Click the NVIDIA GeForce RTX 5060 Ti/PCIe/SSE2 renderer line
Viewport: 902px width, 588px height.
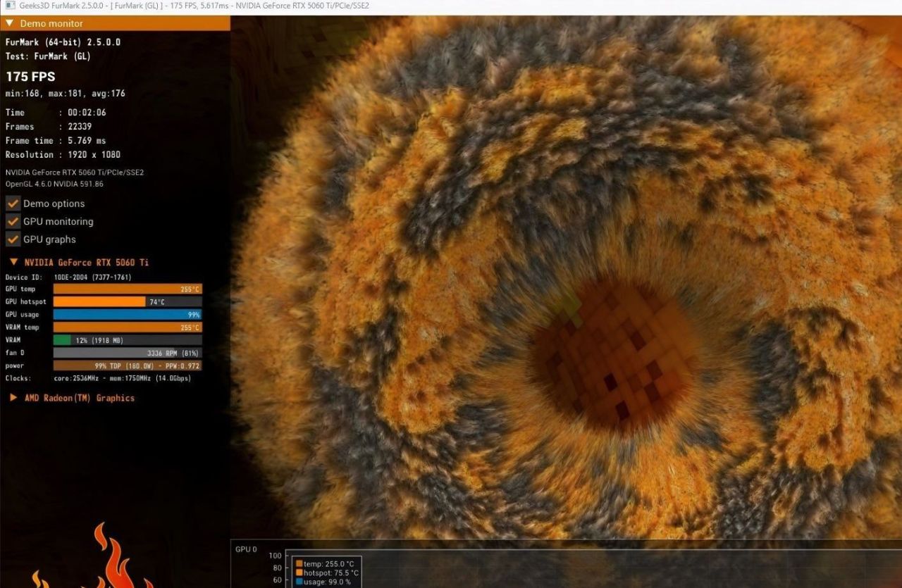coord(75,173)
